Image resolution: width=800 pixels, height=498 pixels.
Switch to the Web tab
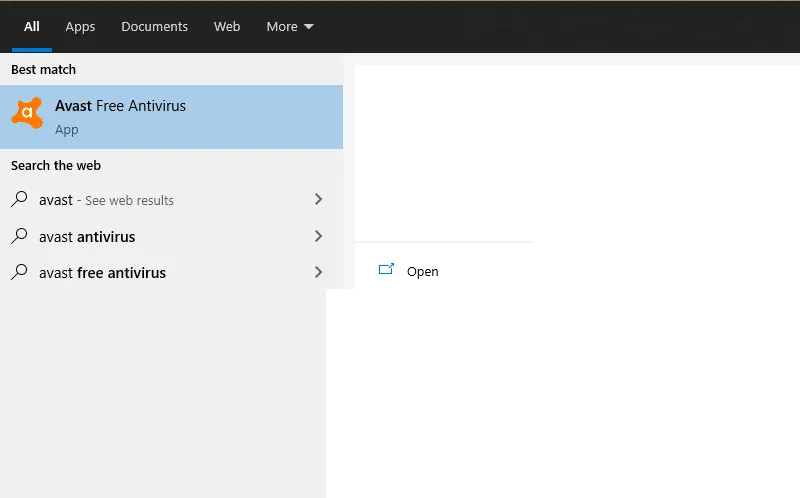(227, 27)
